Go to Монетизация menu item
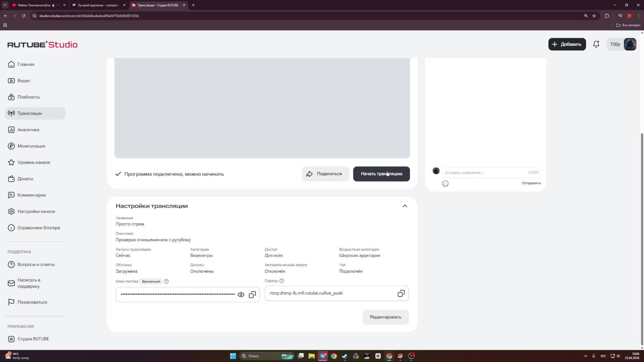 click(x=31, y=146)
